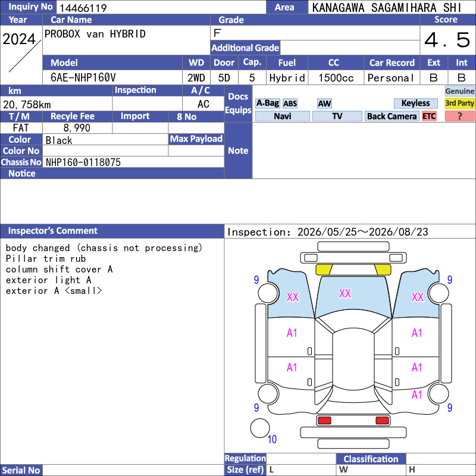Click the area KANAGAWA SAGAMIHARA SHI
Screen dimensions: 476x476
[387, 8]
